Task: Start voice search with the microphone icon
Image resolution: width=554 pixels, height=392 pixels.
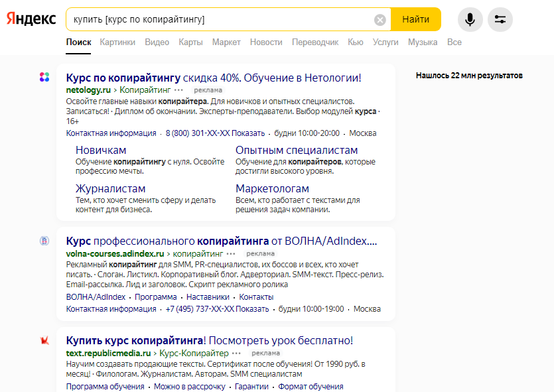Action: tap(470, 19)
